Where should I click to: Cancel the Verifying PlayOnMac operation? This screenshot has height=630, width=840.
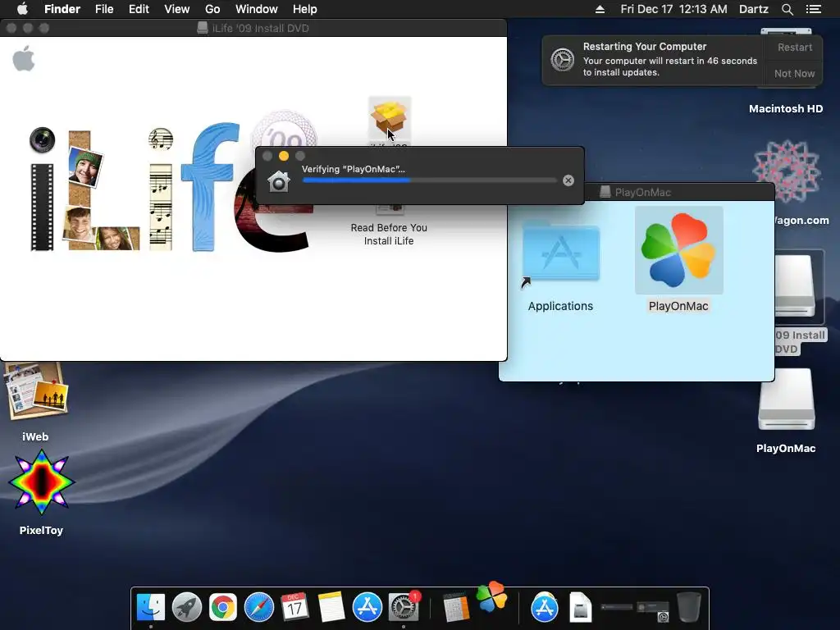click(x=568, y=180)
